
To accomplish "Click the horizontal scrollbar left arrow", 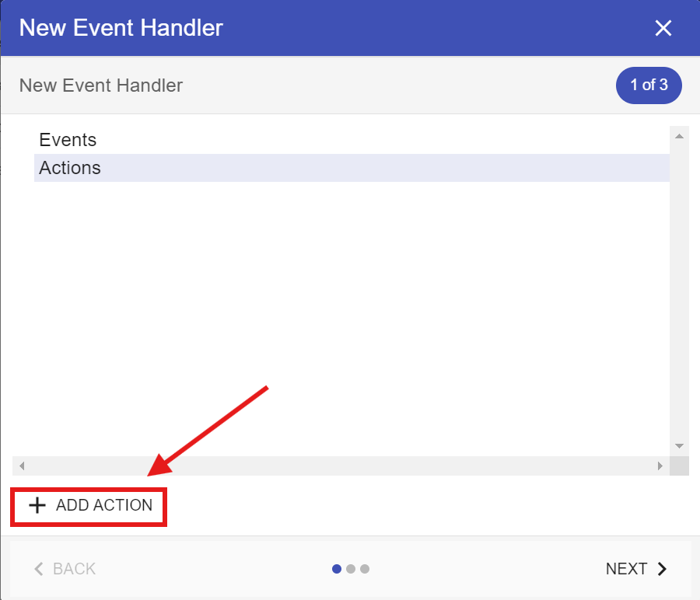I will [22, 466].
